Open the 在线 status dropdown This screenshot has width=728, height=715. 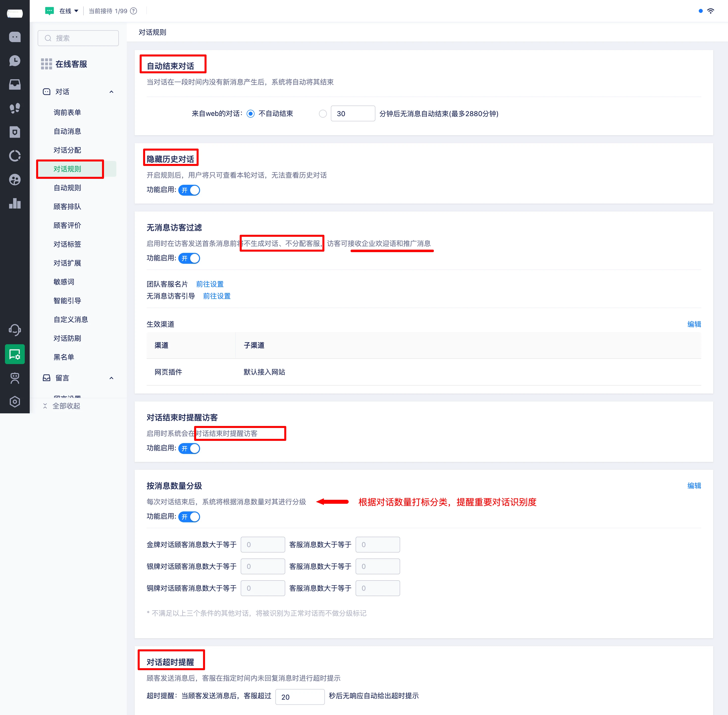69,11
